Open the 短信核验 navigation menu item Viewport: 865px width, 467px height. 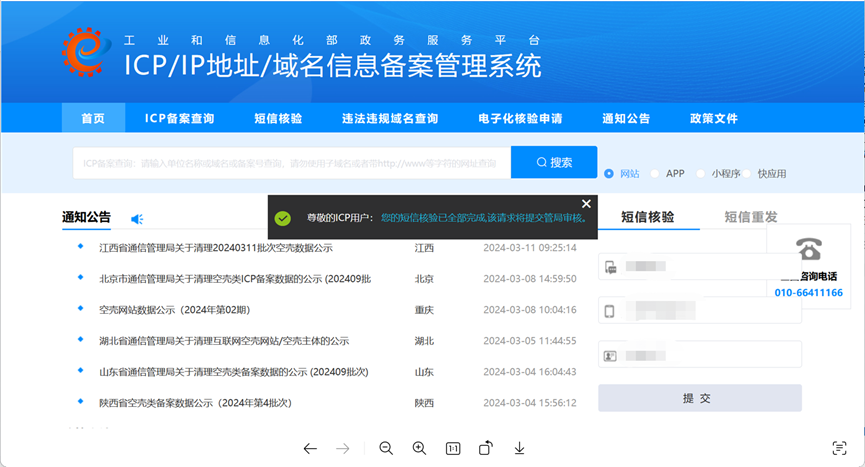[x=278, y=118]
